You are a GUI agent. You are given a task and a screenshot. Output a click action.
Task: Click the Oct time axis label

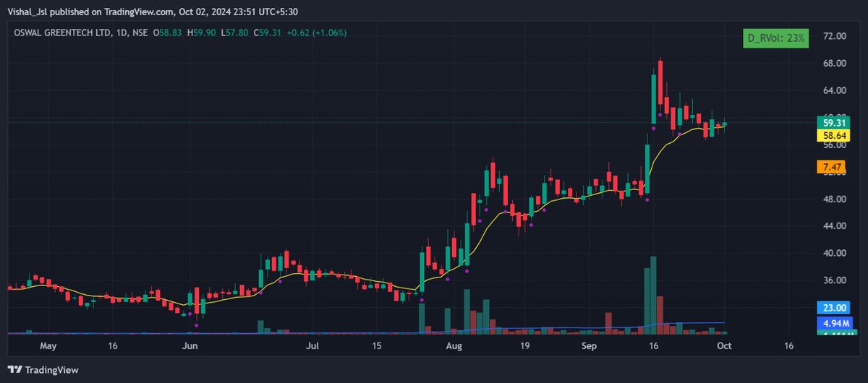pyautogui.click(x=723, y=346)
